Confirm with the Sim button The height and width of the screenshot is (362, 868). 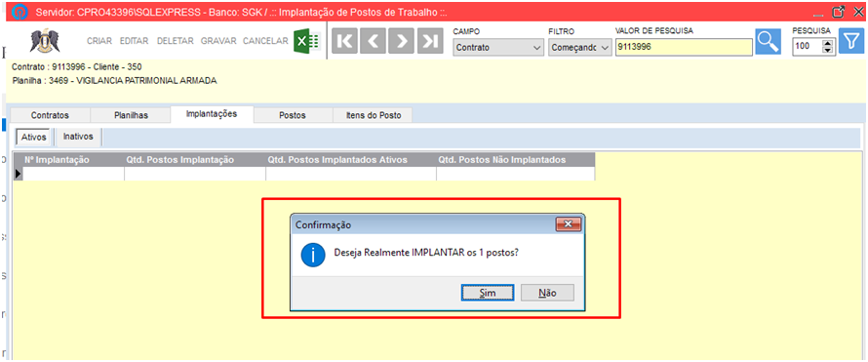[488, 293]
